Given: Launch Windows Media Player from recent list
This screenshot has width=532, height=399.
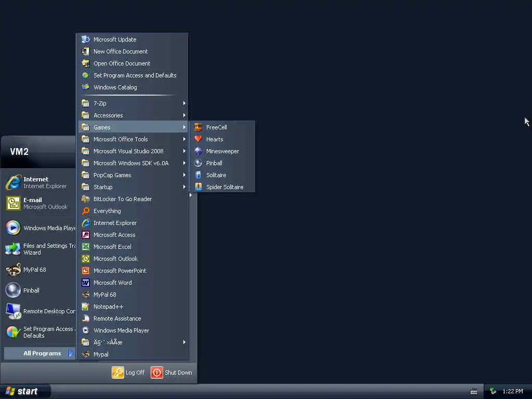Looking at the screenshot, I should coord(39,228).
